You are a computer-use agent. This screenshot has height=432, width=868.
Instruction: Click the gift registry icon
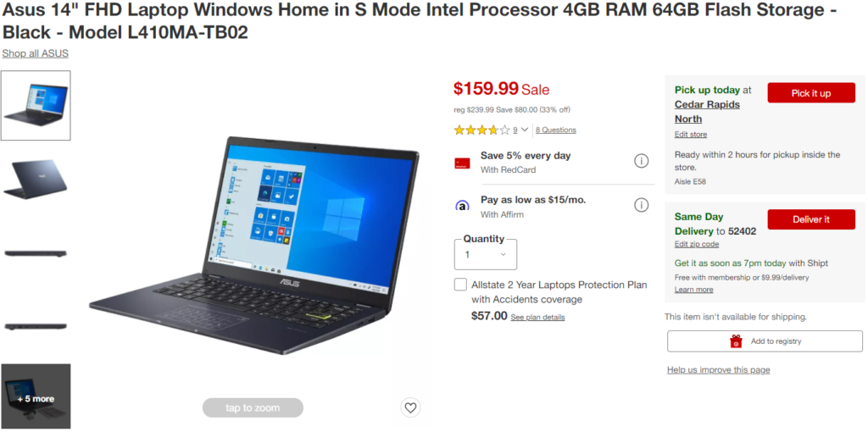click(x=736, y=341)
